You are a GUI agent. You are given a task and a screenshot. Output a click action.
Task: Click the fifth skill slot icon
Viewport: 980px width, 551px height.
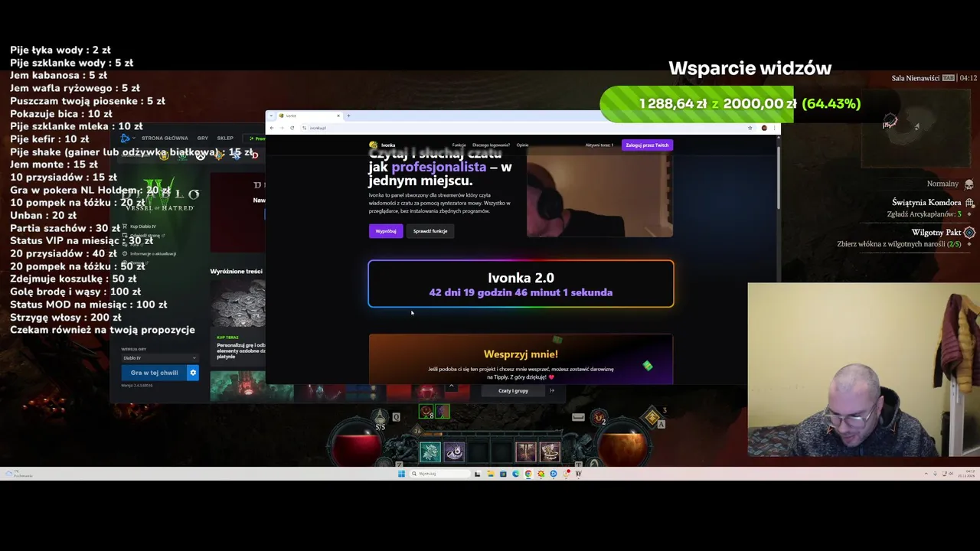pyautogui.click(x=526, y=452)
